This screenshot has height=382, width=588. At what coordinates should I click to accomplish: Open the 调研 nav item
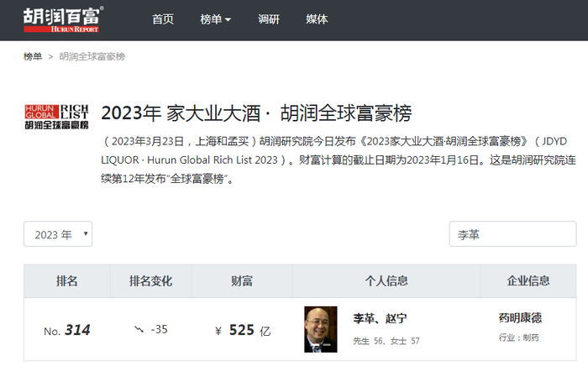pos(270,19)
